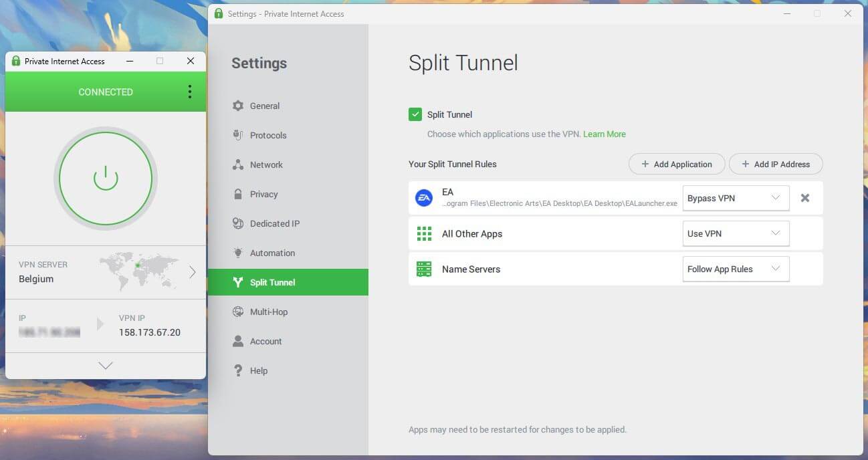Open Protocols settings tab
The width and height of the screenshot is (868, 460).
pyautogui.click(x=288, y=135)
